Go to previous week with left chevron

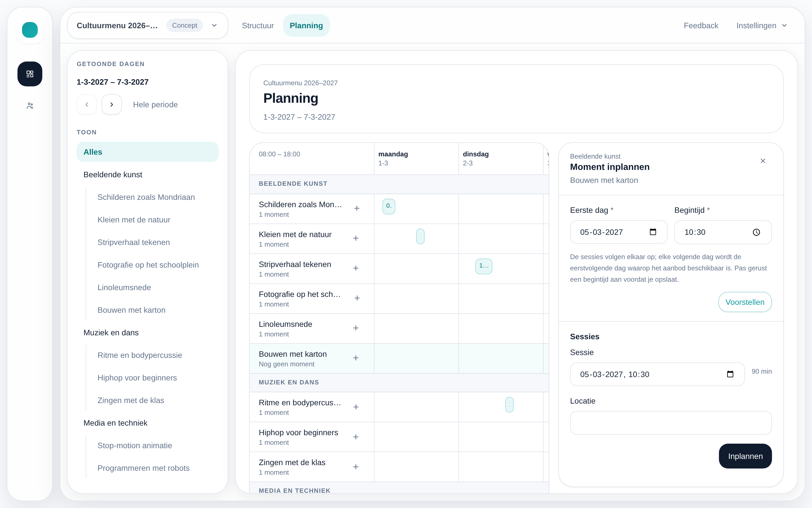[x=87, y=104]
